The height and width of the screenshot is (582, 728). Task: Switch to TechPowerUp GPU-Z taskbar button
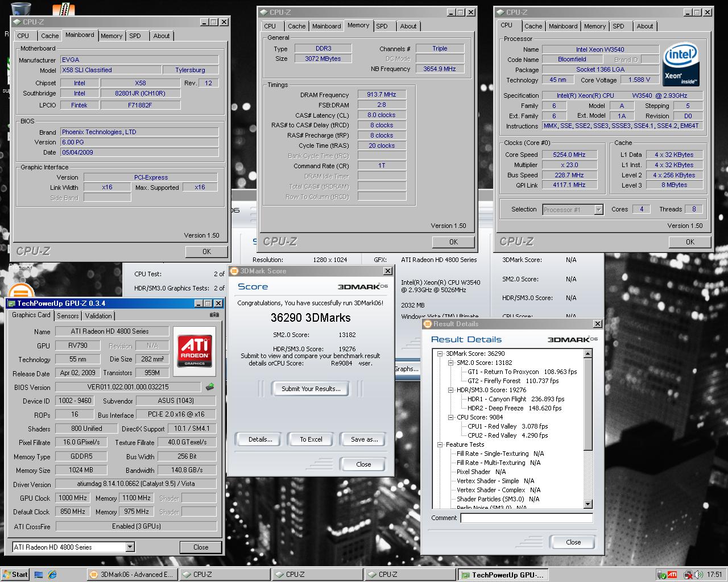(503, 575)
